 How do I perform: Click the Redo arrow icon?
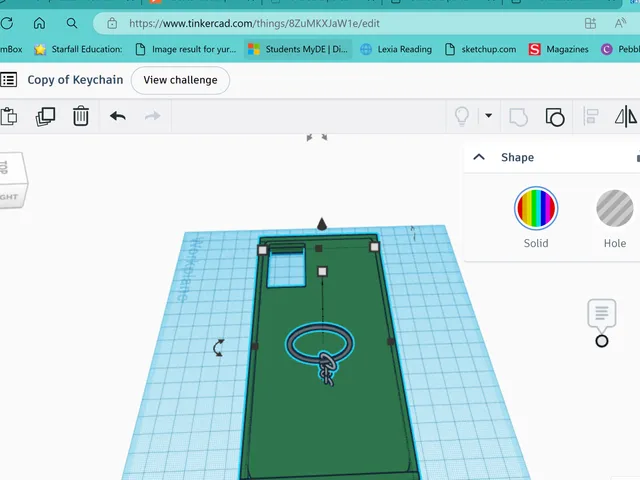(153, 116)
